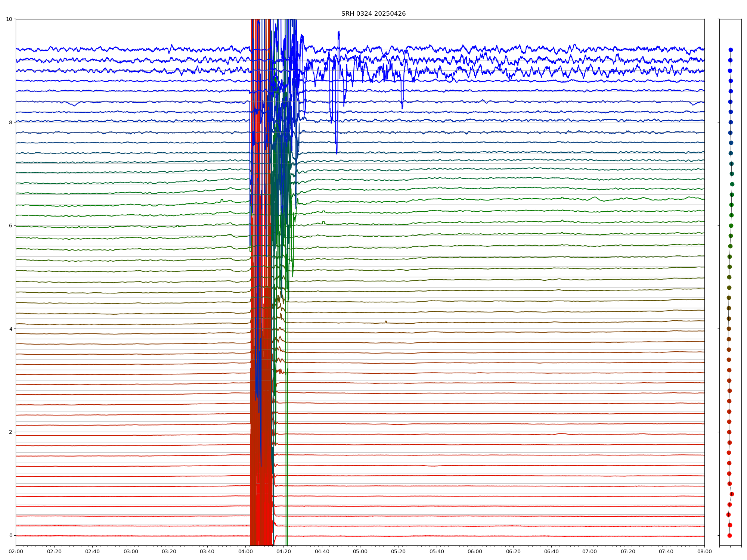
Task: Select the 08:00 end time label
Action: click(x=704, y=551)
